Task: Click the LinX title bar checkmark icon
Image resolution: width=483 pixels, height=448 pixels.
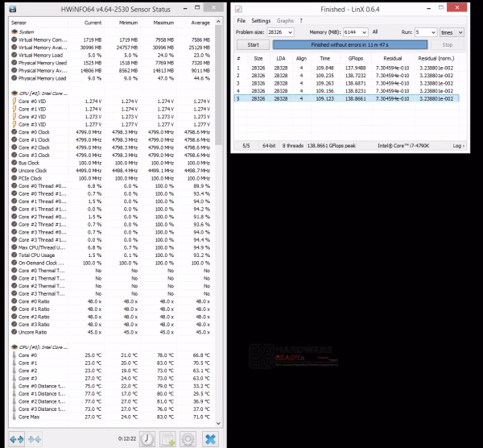Action: coord(238,9)
